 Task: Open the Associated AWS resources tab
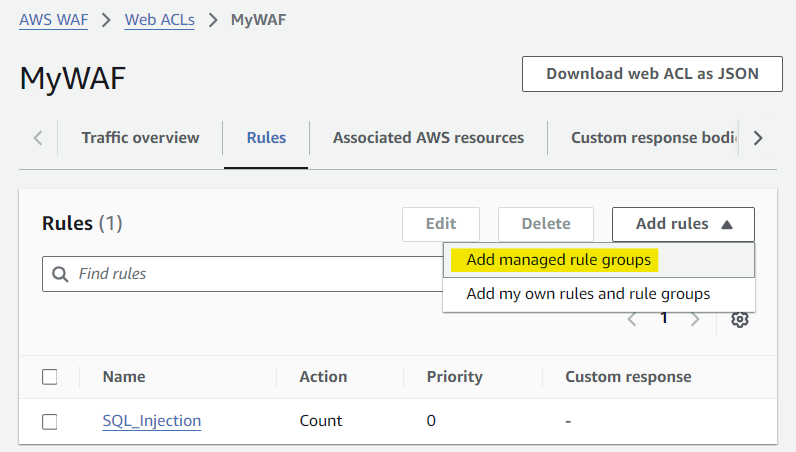tap(428, 138)
